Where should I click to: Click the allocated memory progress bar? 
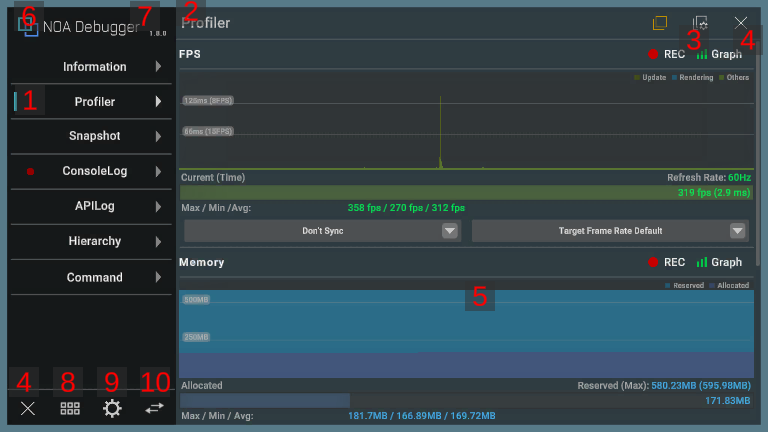tap(466, 401)
